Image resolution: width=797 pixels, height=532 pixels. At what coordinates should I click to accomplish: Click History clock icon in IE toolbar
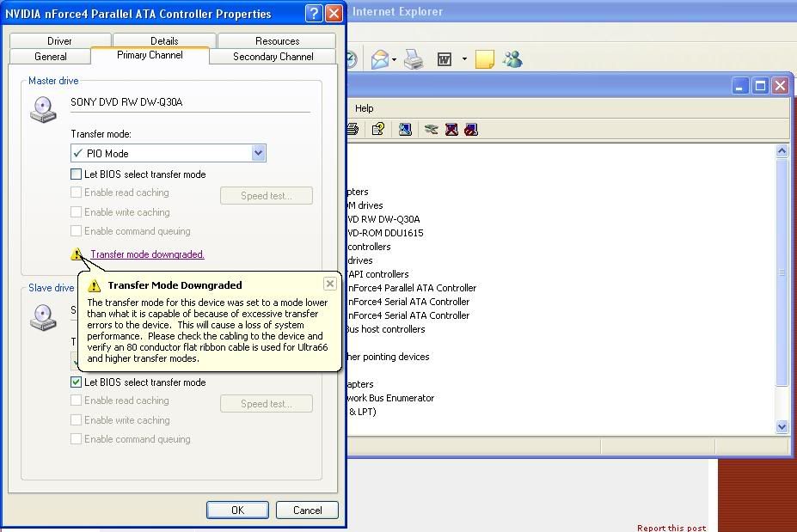click(352, 59)
